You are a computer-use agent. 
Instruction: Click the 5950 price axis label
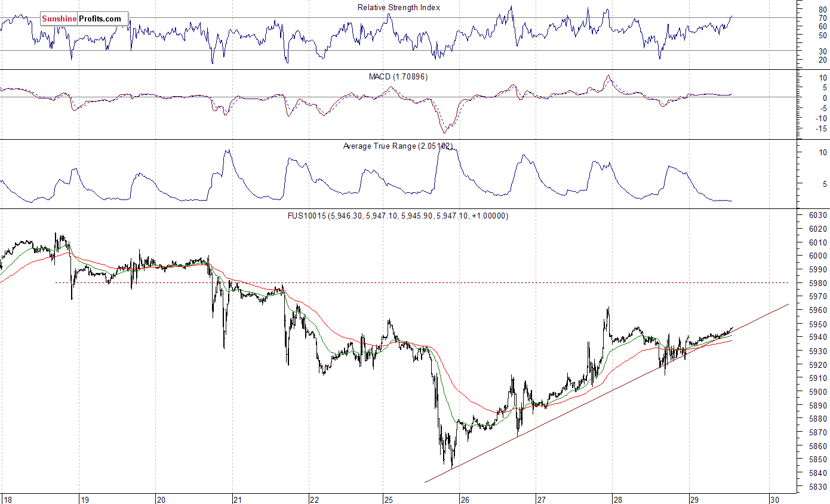[x=818, y=324]
